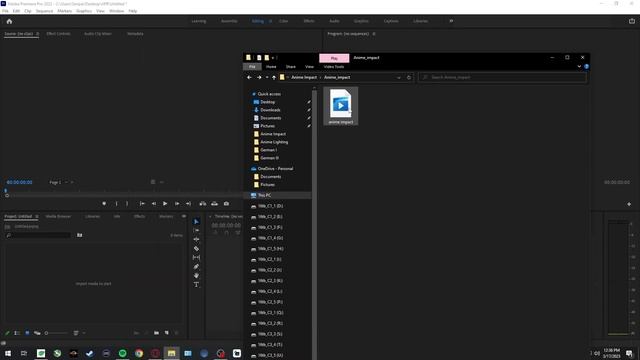Switch to Effect Controls tab
The image size is (640, 360).
click(58, 34)
